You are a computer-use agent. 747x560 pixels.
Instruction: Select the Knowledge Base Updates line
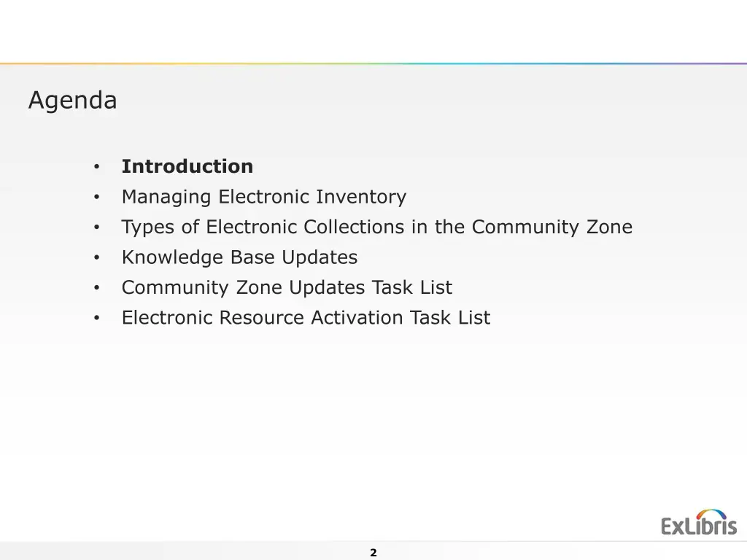(x=239, y=257)
